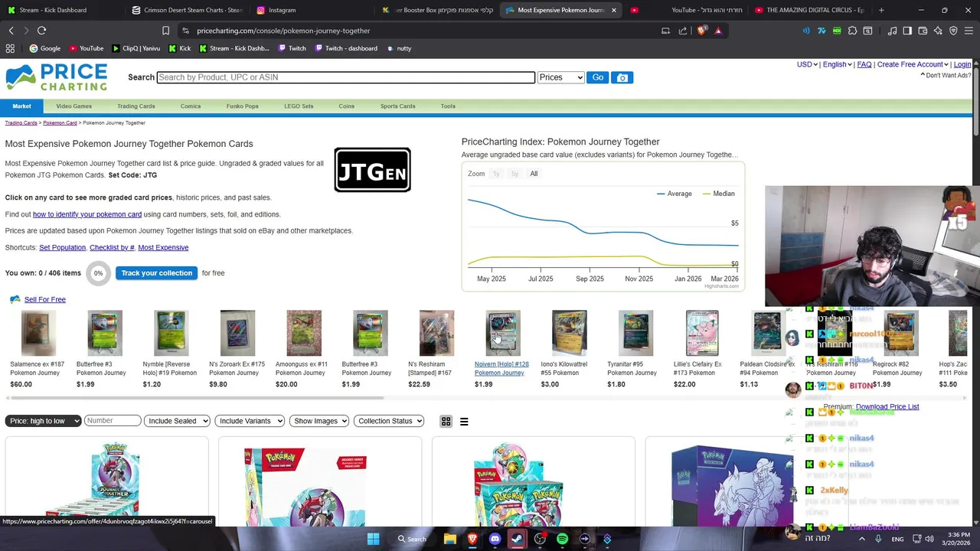Open the Prices search category dropdown
Viewport: 980px width, 551px height.
[x=560, y=77]
